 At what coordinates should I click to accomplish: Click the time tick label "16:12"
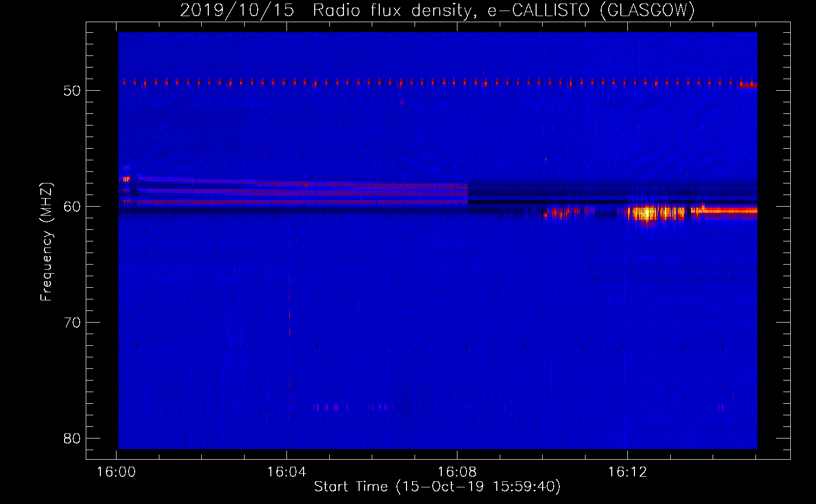tap(627, 472)
